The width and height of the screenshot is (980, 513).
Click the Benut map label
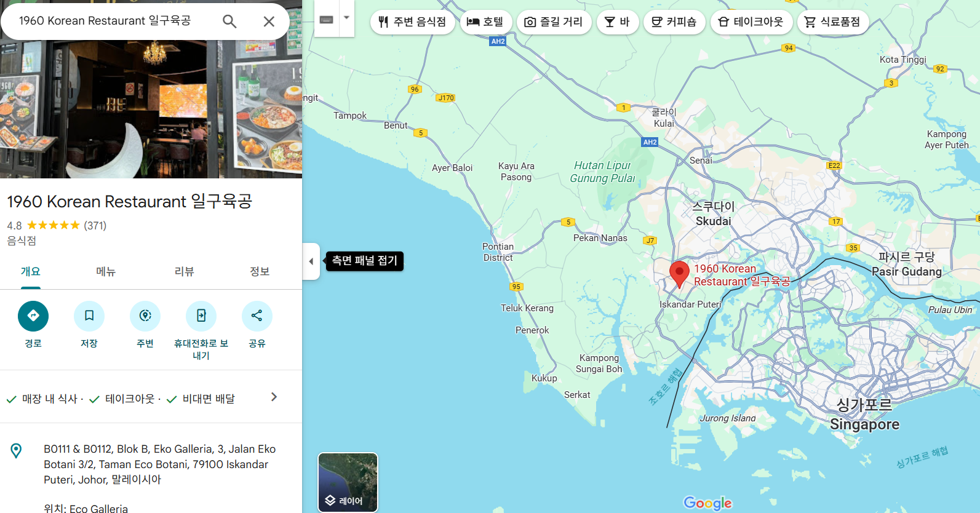pyautogui.click(x=396, y=125)
